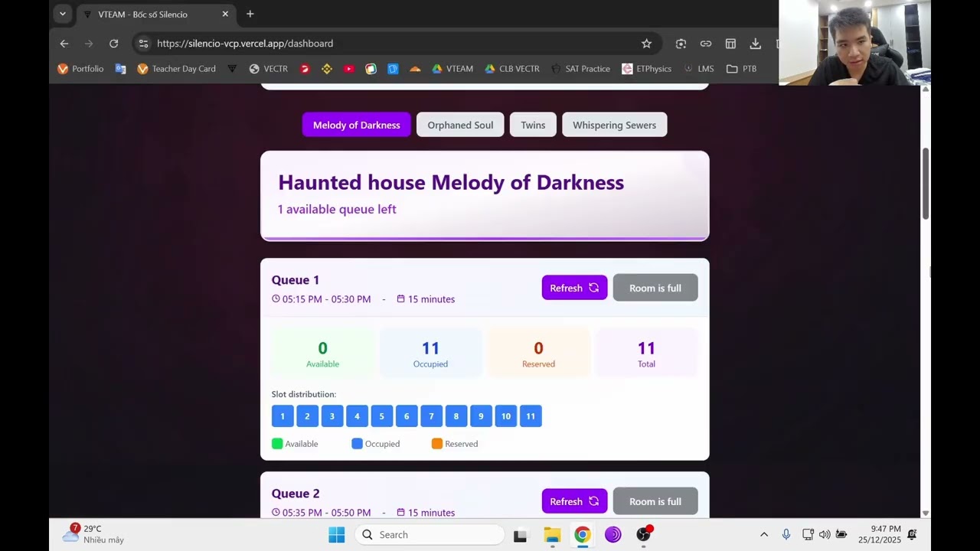Open the tab list dropdown arrow
The image size is (980, 551).
(62, 14)
